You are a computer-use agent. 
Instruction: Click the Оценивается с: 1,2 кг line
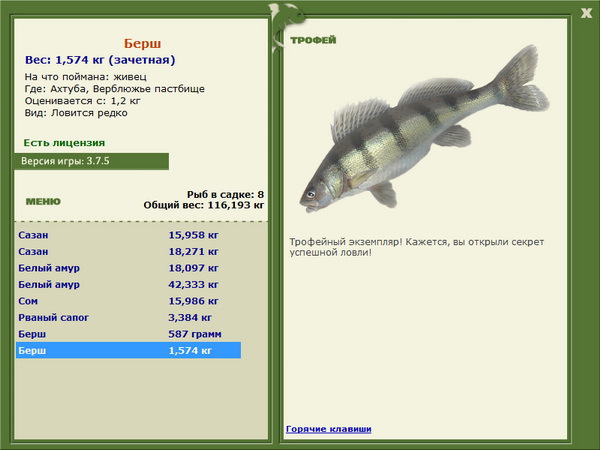pos(83,101)
